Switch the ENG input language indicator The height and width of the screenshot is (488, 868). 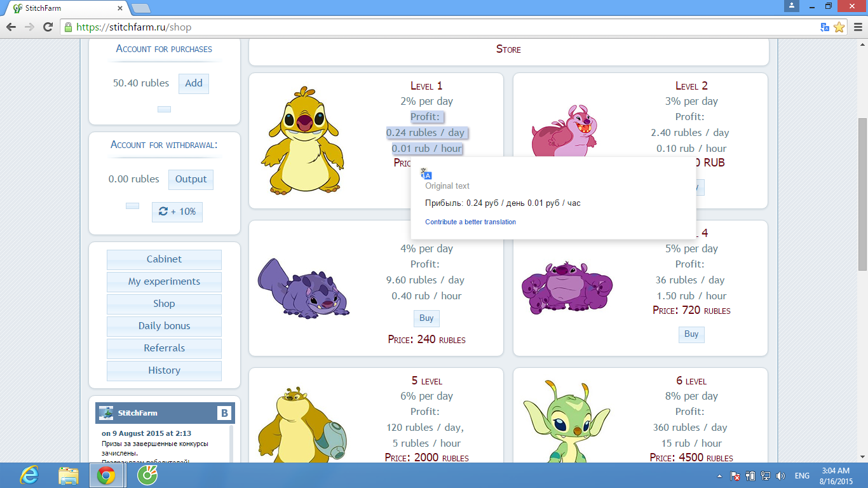click(802, 476)
